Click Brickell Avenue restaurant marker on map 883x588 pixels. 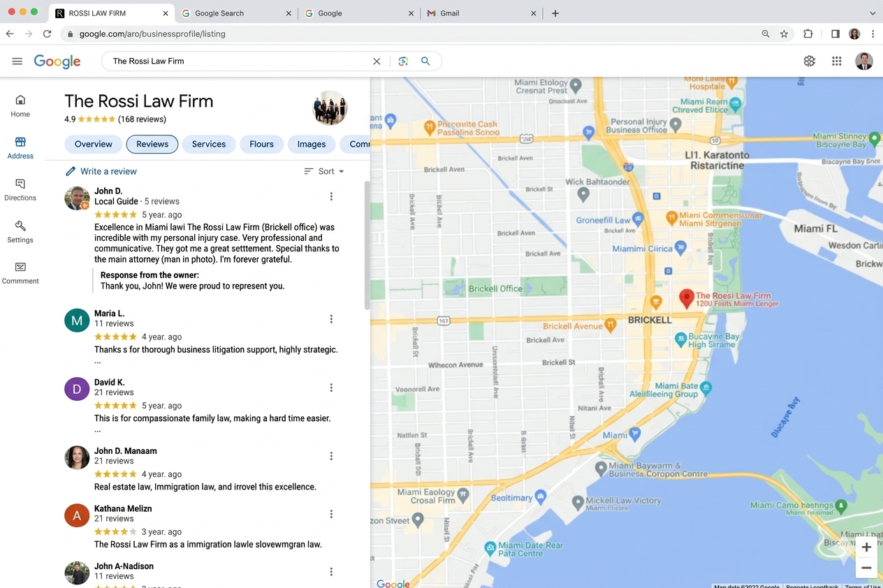(611, 325)
